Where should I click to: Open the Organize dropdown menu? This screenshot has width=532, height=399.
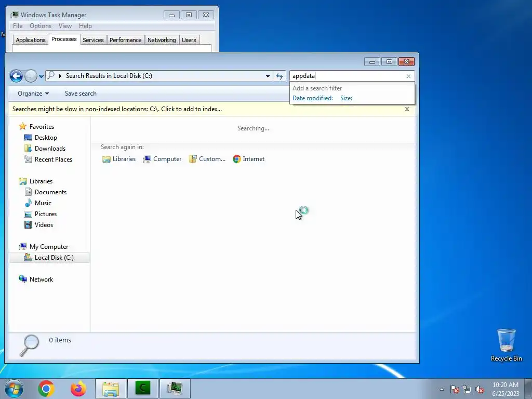click(x=33, y=94)
